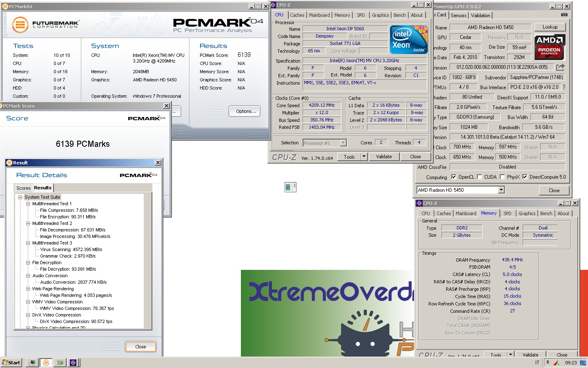
Task: Open the Windows Start button
Action: tap(11, 362)
